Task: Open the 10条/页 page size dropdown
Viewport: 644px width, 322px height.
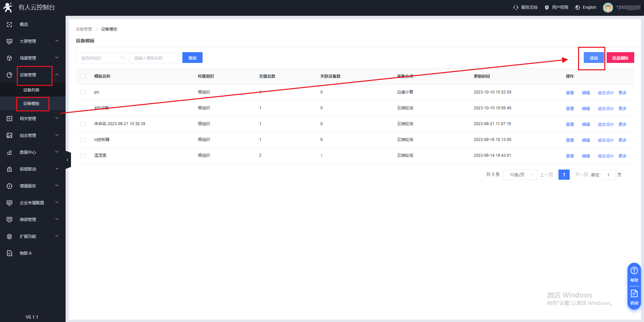Action: 520,175
